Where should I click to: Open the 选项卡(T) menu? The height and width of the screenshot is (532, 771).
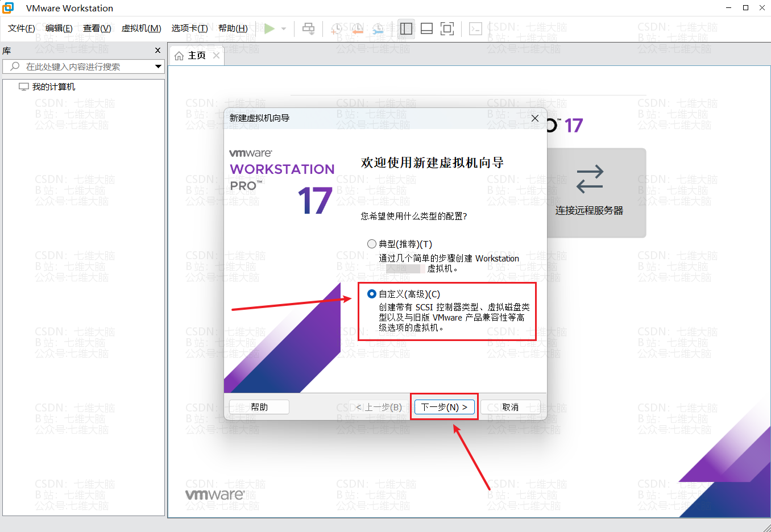(190, 28)
